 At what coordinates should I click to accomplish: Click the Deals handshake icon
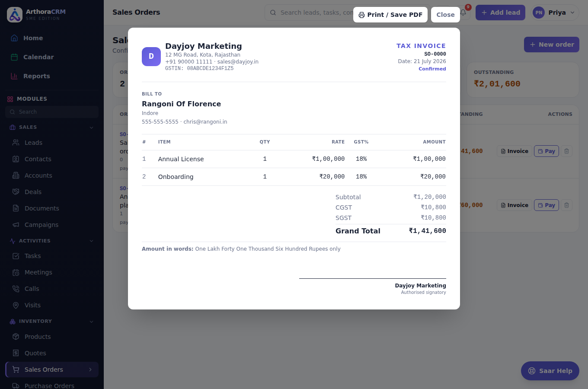[x=16, y=192]
